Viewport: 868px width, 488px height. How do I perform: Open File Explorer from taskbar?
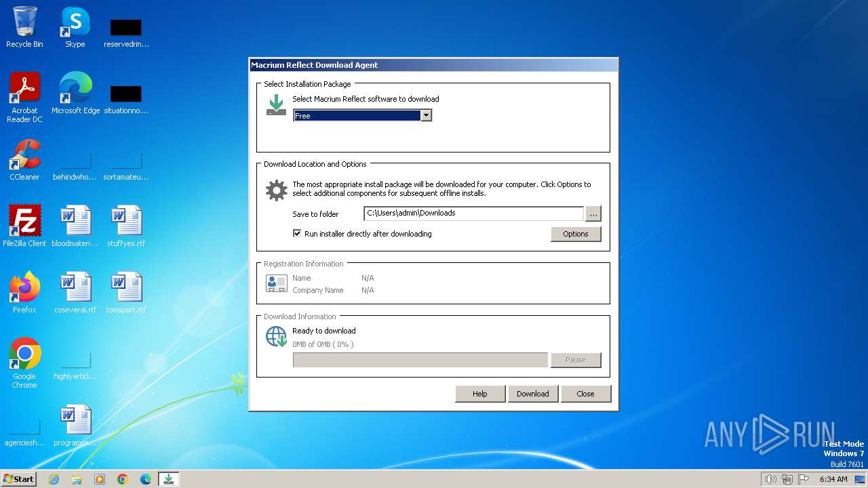click(x=77, y=479)
